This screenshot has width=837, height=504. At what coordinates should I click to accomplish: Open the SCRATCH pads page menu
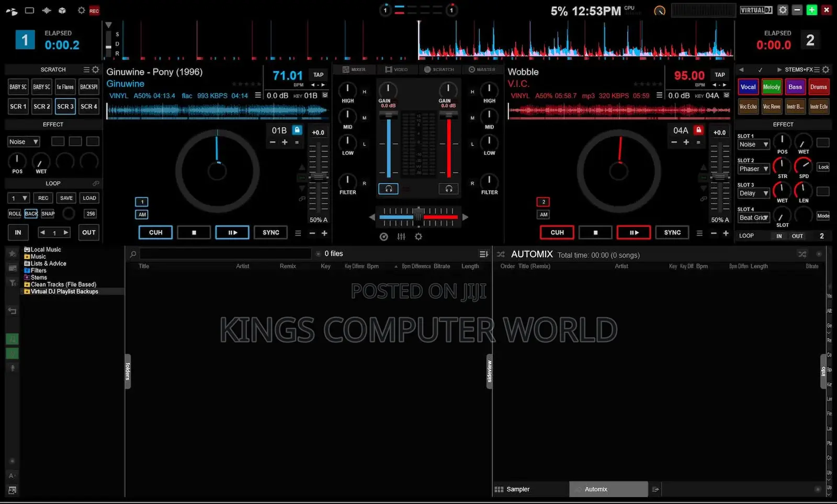86,70
